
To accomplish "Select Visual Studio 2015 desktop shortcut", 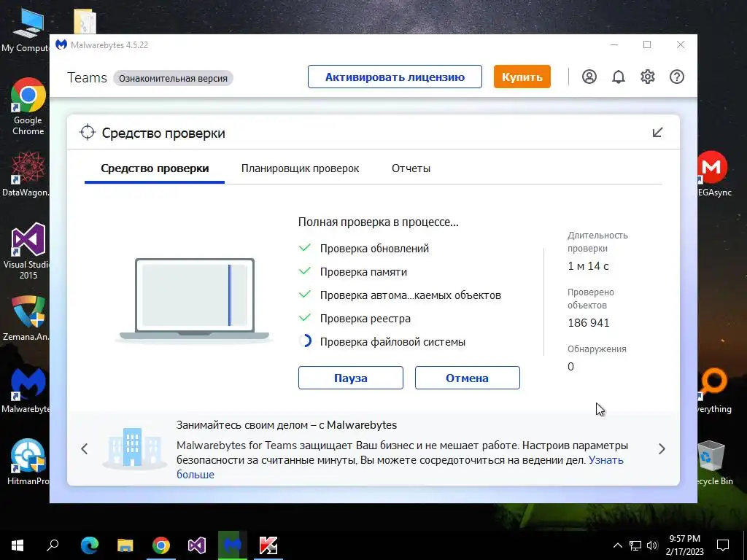I will coord(28,251).
